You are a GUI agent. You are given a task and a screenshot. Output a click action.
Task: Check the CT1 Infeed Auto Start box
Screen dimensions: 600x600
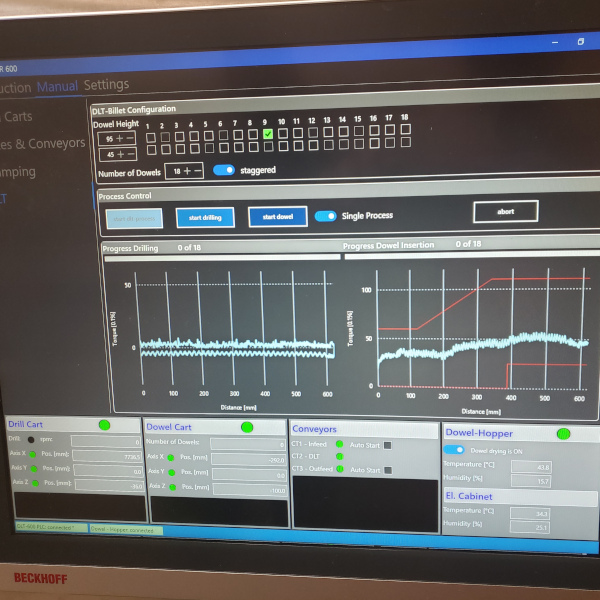(388, 445)
